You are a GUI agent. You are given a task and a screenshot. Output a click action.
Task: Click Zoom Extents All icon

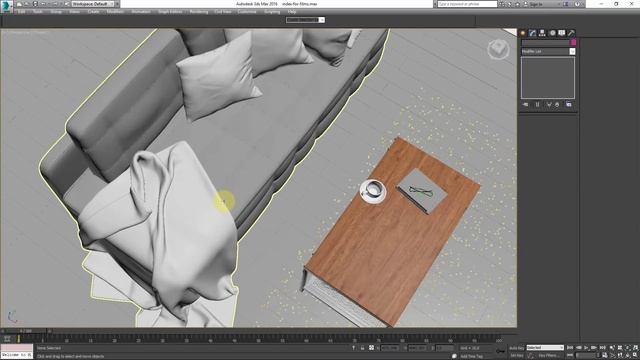point(636,348)
